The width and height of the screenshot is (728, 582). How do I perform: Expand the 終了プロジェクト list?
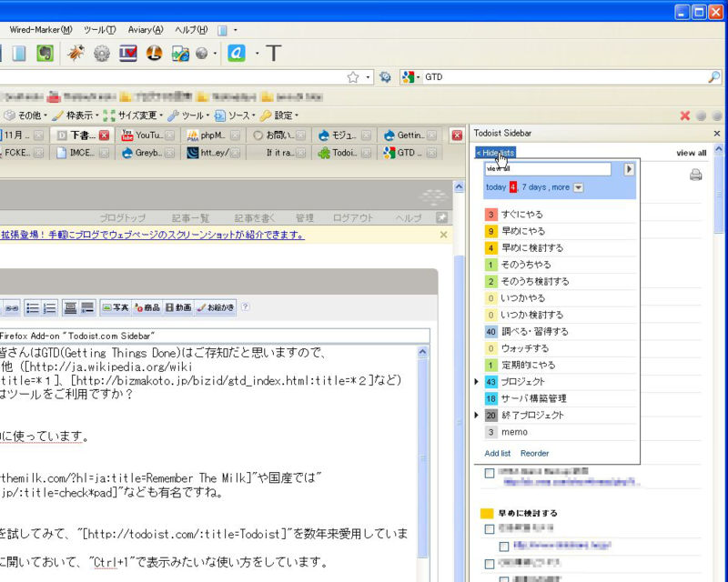pos(476,415)
